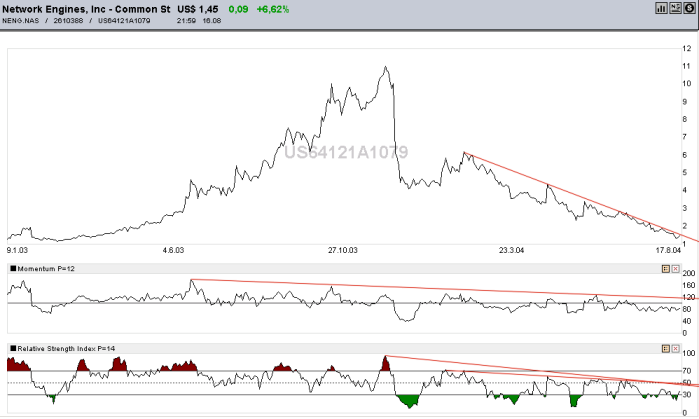Click the price US$ 1,45

(x=197, y=9)
